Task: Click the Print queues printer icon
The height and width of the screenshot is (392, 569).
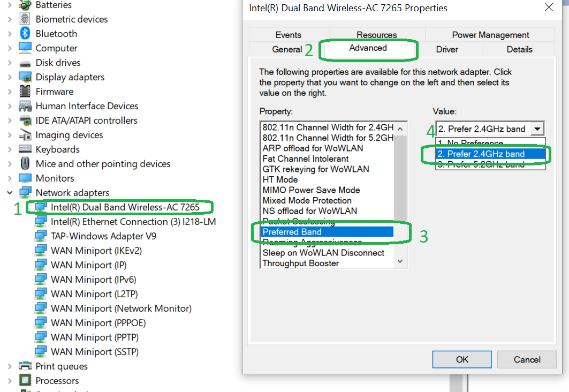Action: [x=25, y=366]
